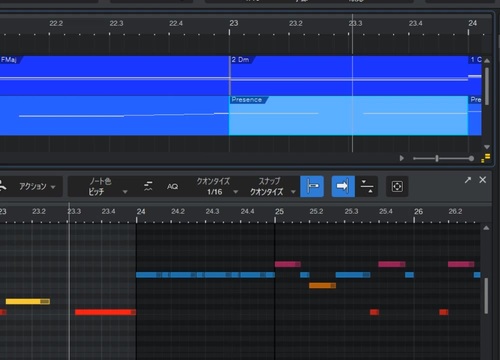Click 25.3 on the piano roll ruler
The image size is (500, 360).
351,211
